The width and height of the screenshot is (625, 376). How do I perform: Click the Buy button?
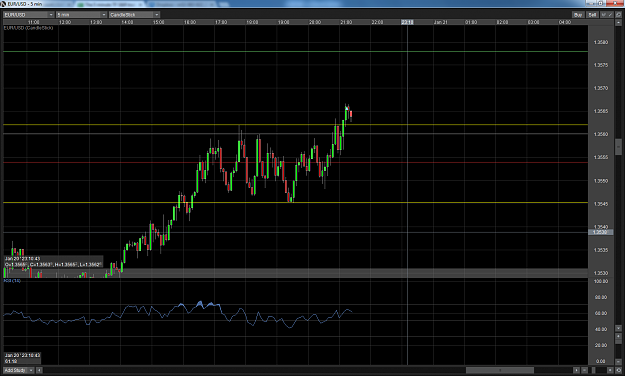(578, 14)
